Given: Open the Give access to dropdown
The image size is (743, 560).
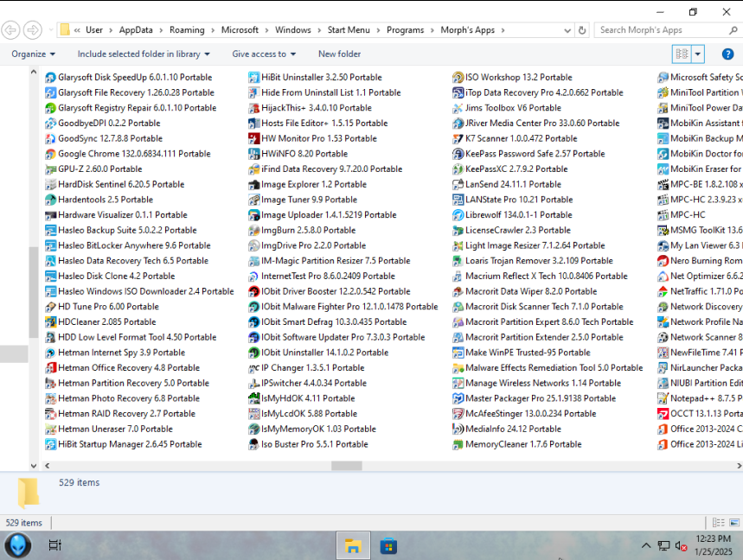Looking at the screenshot, I should point(264,54).
